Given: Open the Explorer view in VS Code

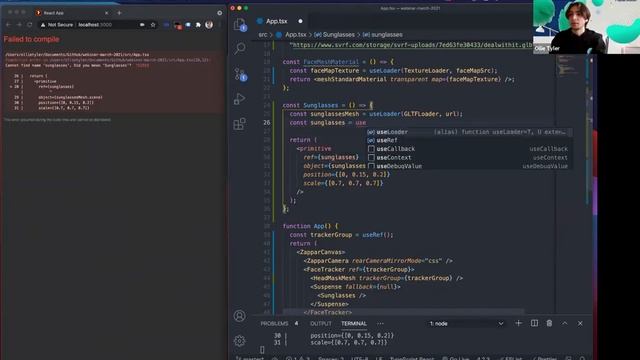Looking at the screenshot, I should coord(240,25).
